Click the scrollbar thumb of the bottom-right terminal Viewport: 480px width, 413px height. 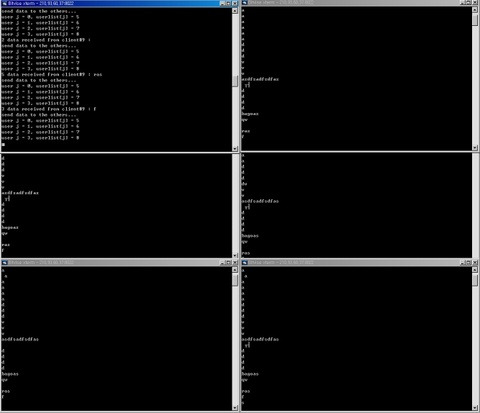point(475,280)
